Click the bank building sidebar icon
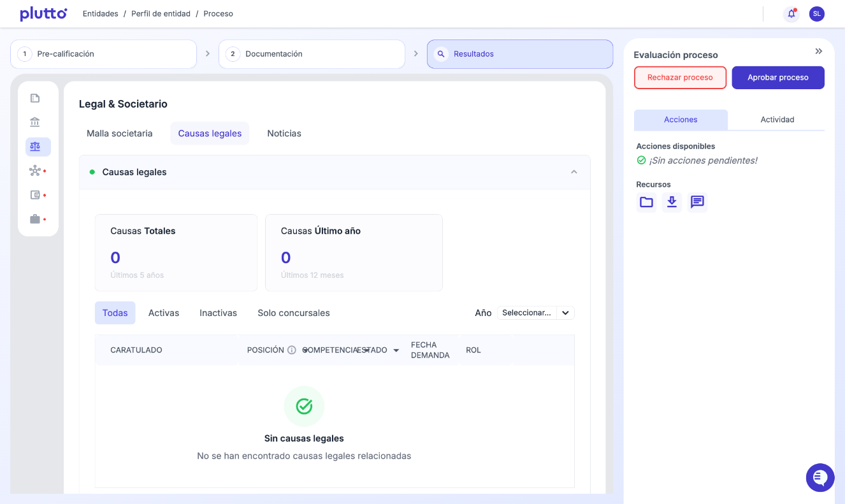The width and height of the screenshot is (845, 504). tap(35, 122)
